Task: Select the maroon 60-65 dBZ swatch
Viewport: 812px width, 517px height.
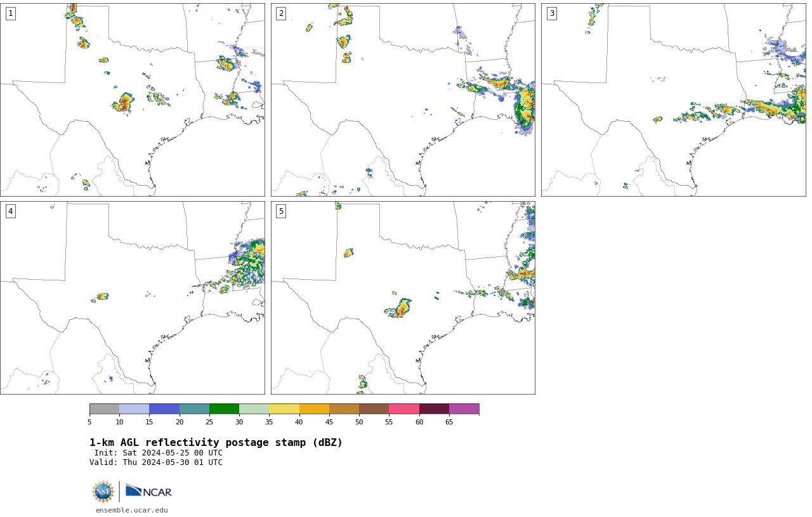Action: point(434,409)
